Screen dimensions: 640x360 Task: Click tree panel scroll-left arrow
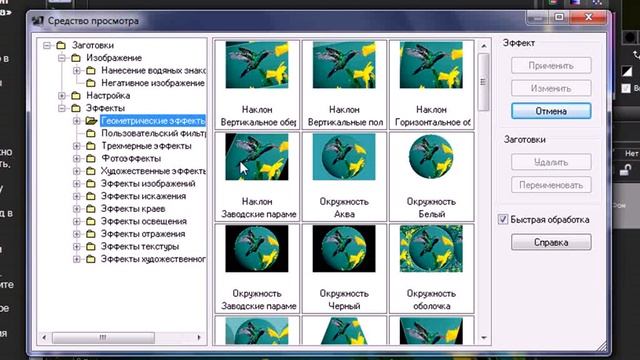click(44, 338)
